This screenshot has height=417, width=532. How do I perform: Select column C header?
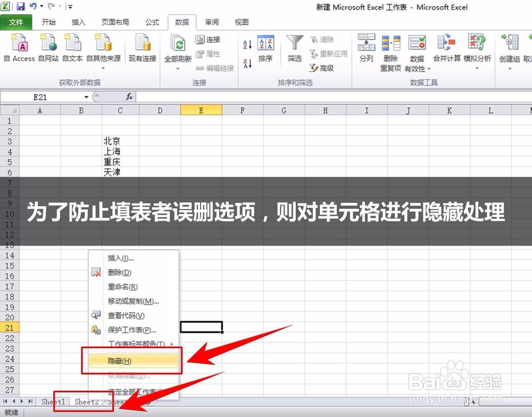120,110
